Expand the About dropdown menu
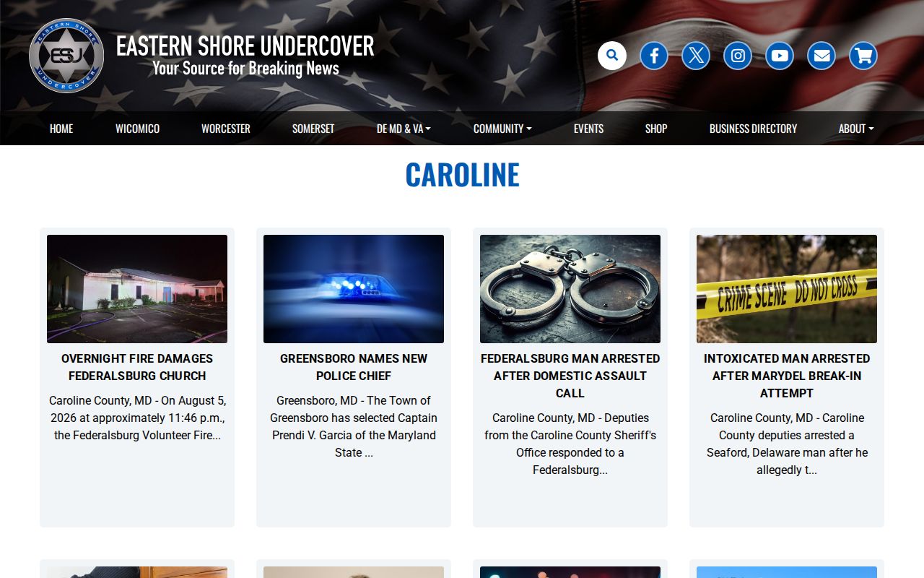The width and height of the screenshot is (924, 578). click(856, 129)
